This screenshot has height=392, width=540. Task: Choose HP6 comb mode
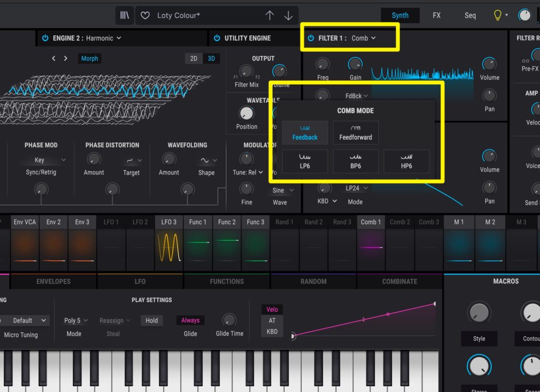[406, 161]
